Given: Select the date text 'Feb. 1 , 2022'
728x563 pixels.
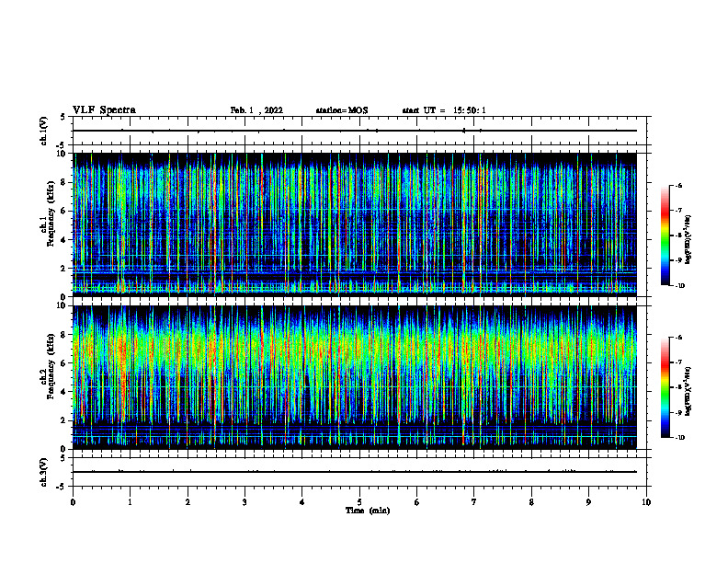Looking at the screenshot, I should tap(256, 110).
